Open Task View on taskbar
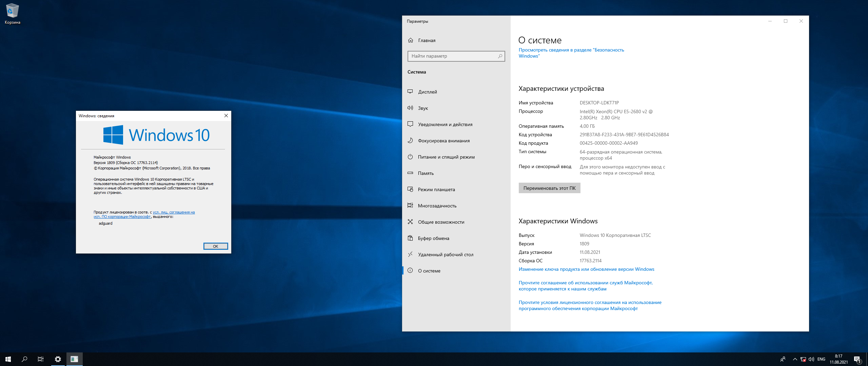 pos(41,359)
